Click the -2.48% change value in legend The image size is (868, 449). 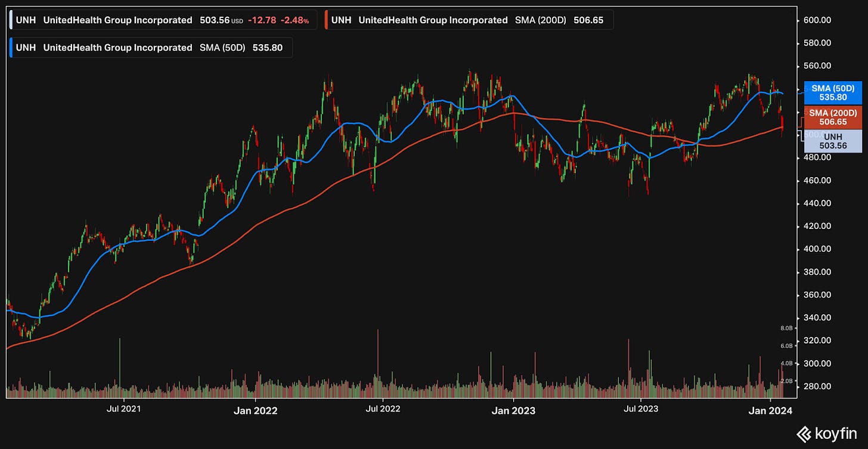pyautogui.click(x=294, y=20)
